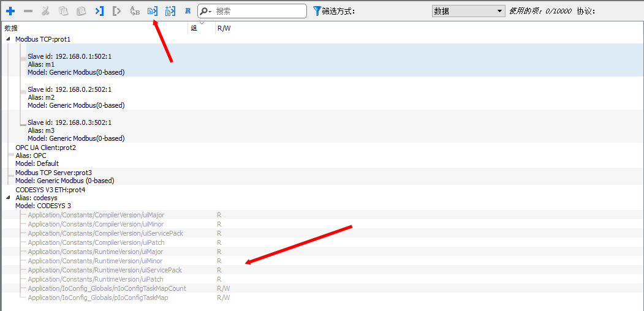Select tag RuntimeVersion/uiPatch
The image size is (644, 311).
(x=96, y=279)
